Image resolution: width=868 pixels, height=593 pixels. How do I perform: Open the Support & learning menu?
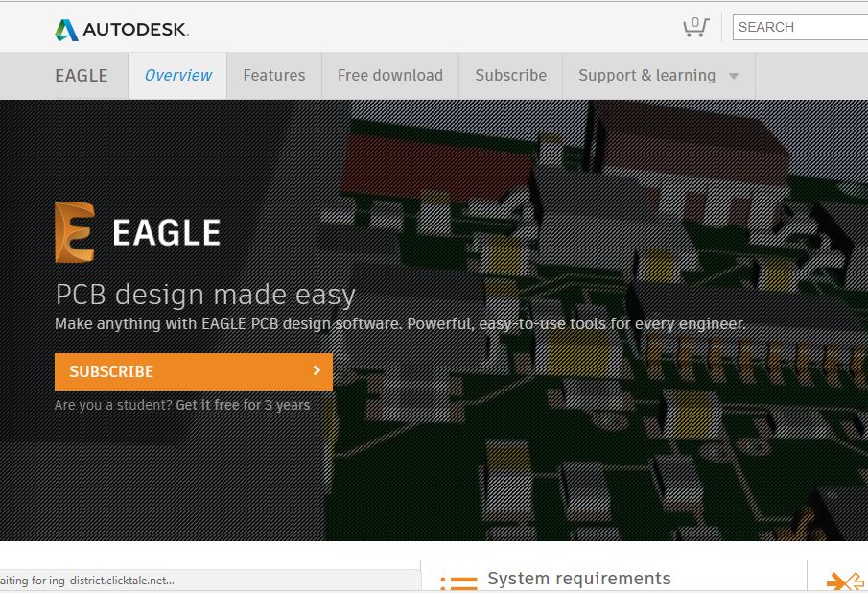(659, 75)
